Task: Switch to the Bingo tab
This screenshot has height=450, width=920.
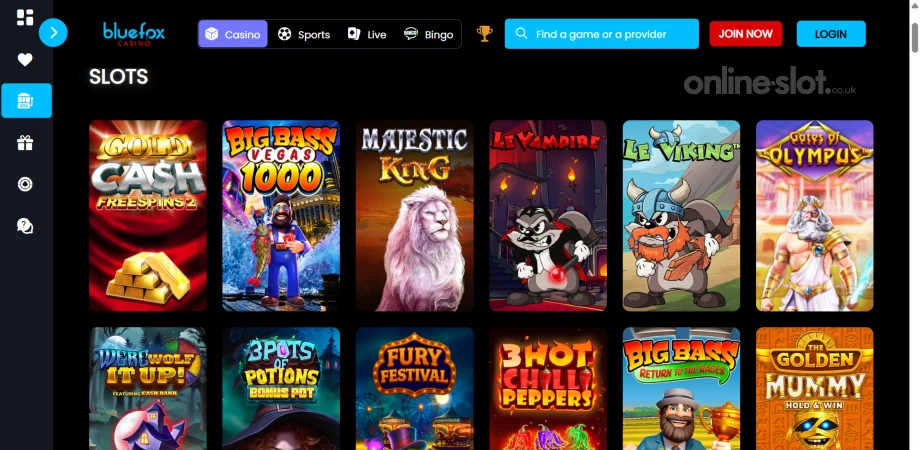Action: pyautogui.click(x=429, y=34)
